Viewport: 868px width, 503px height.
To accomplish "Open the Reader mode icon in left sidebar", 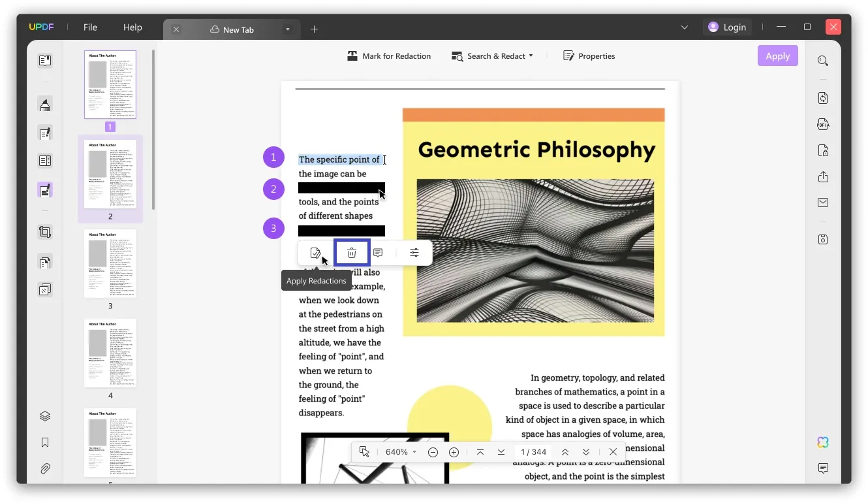I will tap(45, 61).
